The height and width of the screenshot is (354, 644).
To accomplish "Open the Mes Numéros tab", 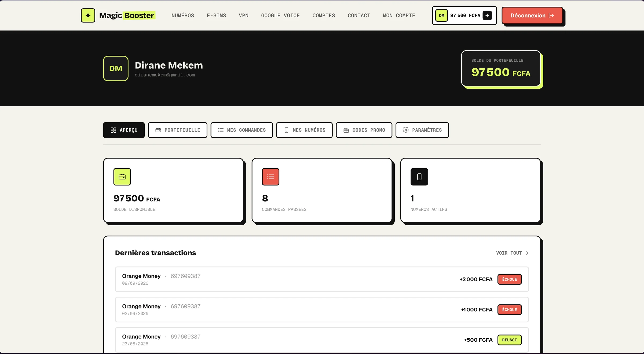I will 304,130.
